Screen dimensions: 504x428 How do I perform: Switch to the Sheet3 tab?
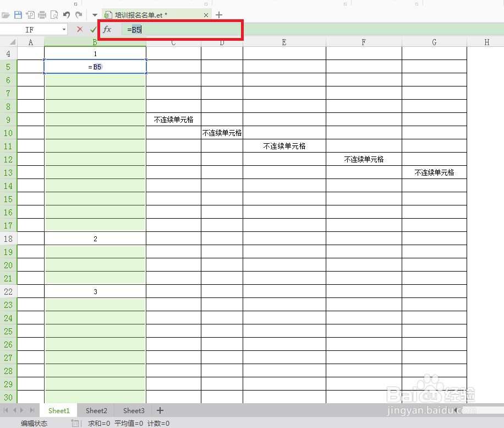tap(134, 410)
